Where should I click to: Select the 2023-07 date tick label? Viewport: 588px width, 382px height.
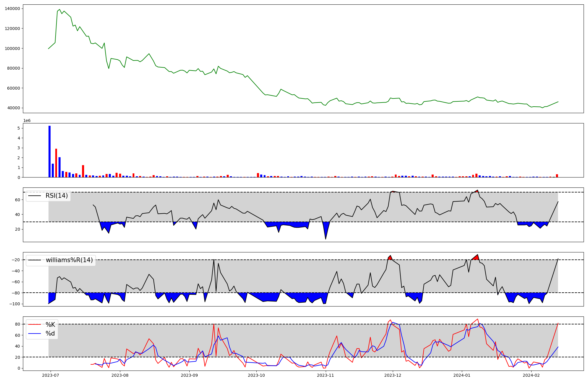(x=51, y=375)
